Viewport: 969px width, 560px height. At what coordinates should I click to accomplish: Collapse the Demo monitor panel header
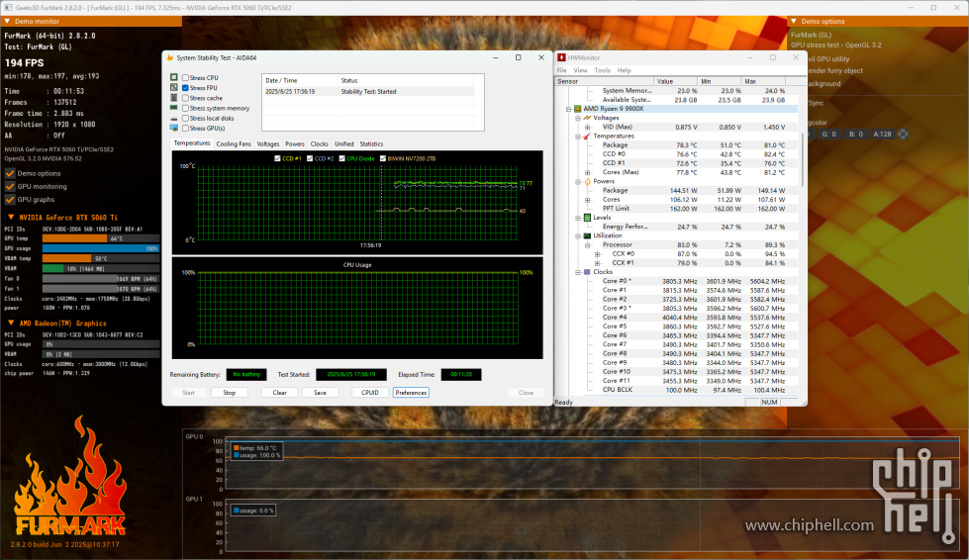[7, 21]
